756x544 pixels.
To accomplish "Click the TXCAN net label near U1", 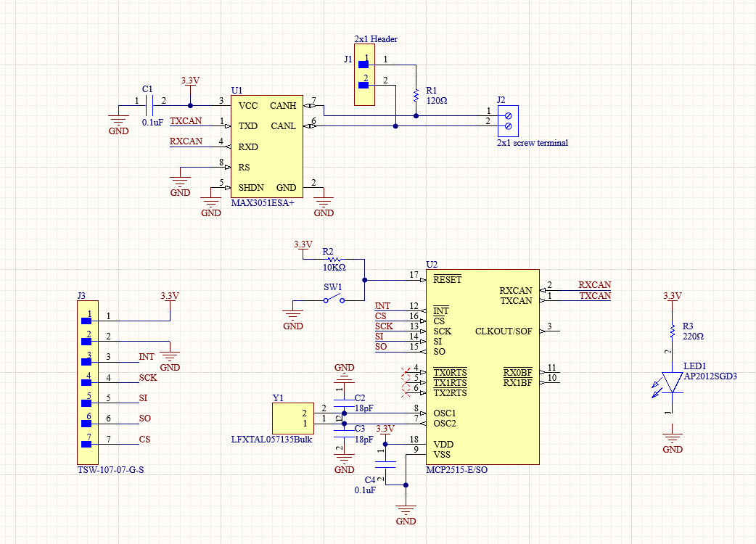I will [x=186, y=121].
